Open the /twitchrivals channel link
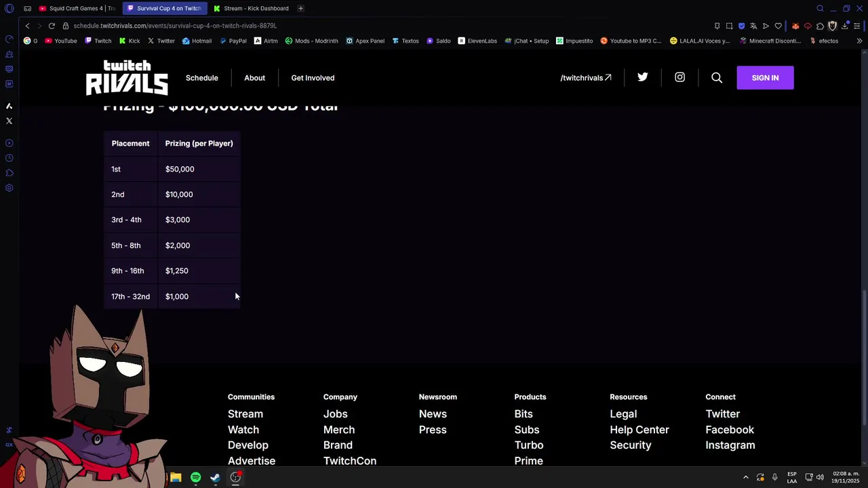 click(586, 78)
